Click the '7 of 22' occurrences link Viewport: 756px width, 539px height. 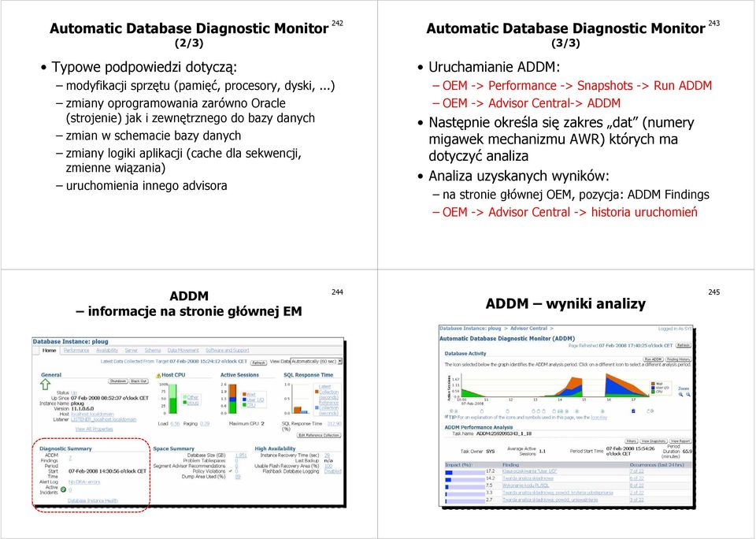pos(637,471)
